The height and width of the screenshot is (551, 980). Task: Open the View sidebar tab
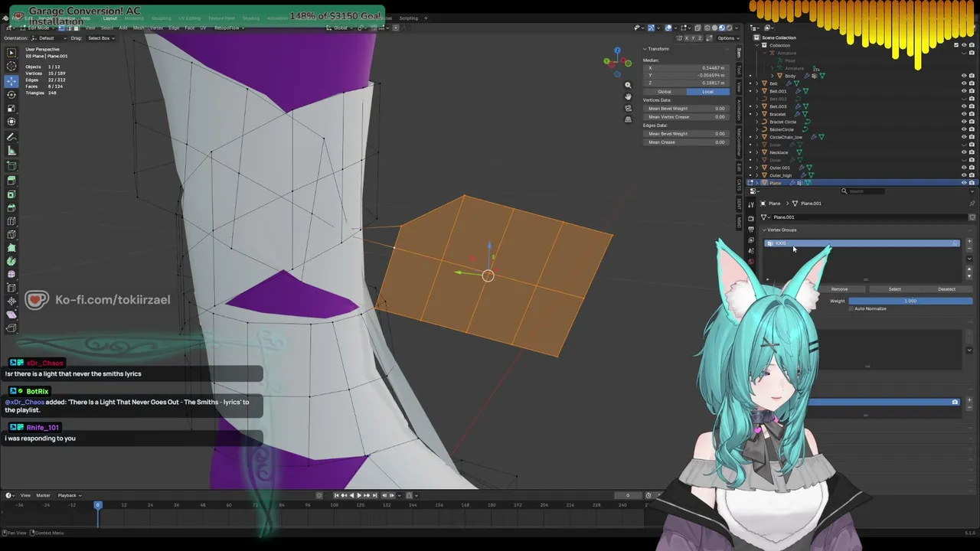point(739,88)
